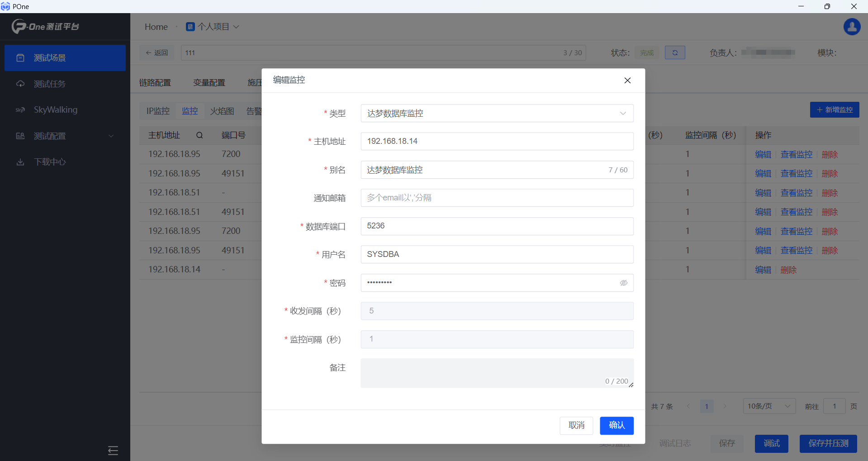Viewport: 868px width, 461px height.
Task: Open 测试任务 in the sidebar
Action: [50, 84]
